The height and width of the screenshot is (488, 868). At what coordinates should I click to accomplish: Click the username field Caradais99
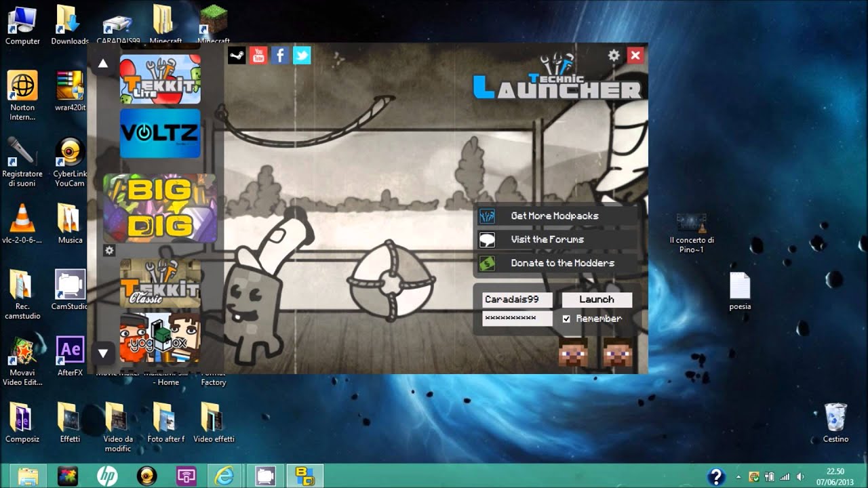[x=517, y=300]
